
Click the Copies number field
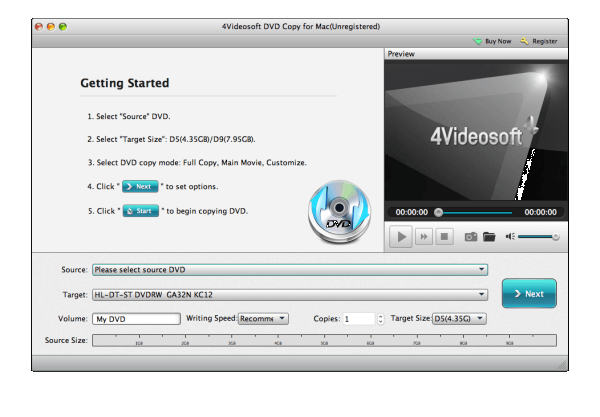359,319
